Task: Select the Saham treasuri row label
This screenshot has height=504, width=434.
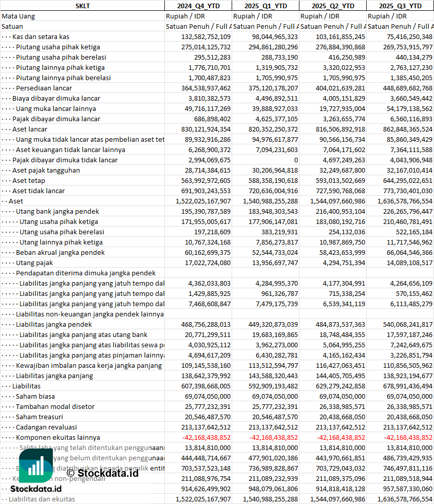Action: pos(39,417)
